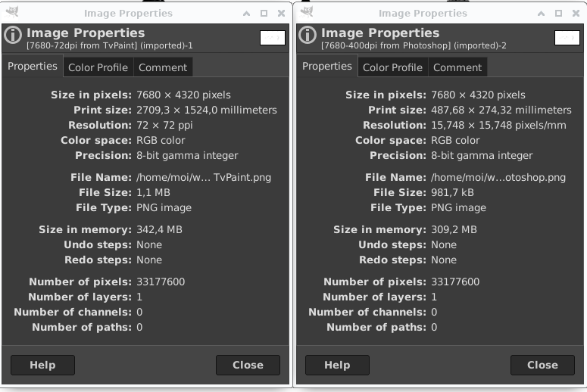Click info icon in Photoshop Image Properties header
The height and width of the screenshot is (392, 587).
[308, 35]
